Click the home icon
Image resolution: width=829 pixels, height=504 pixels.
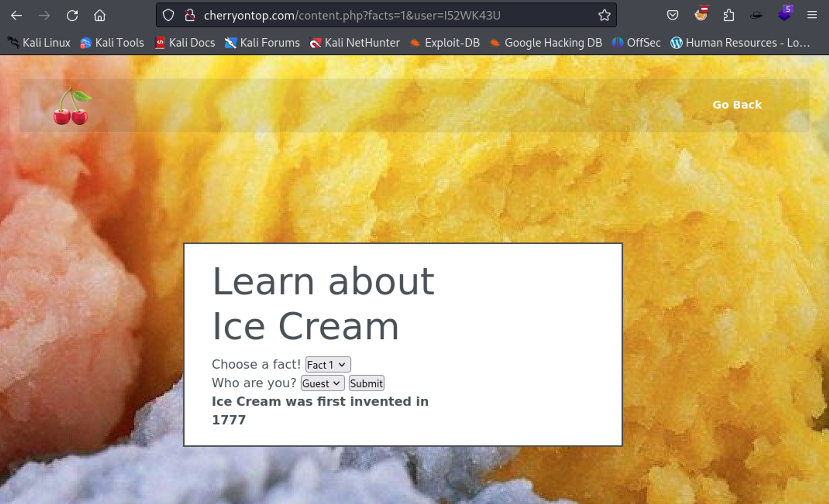coord(99,16)
